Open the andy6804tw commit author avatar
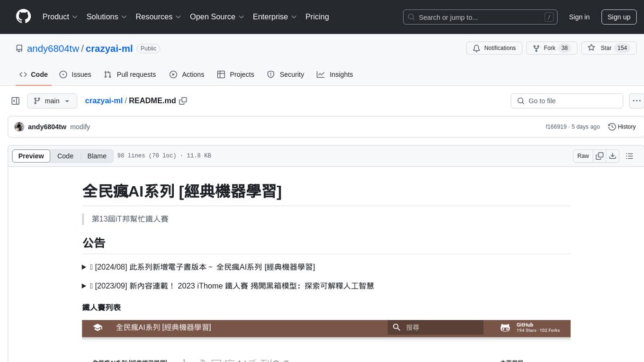 click(19, 127)
